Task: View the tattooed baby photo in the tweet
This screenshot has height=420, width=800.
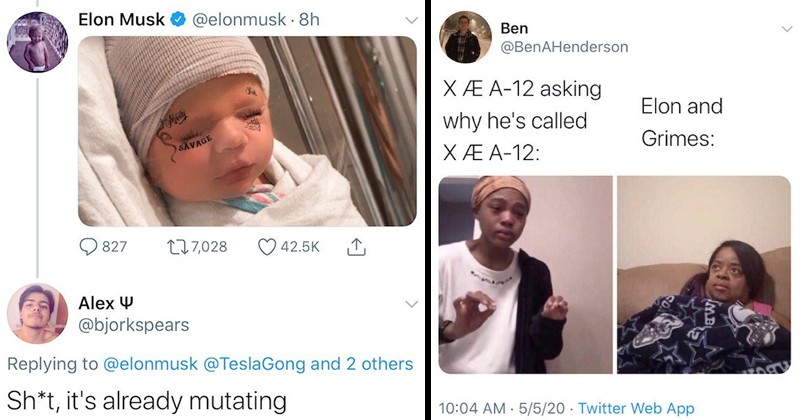Action: 246,130
